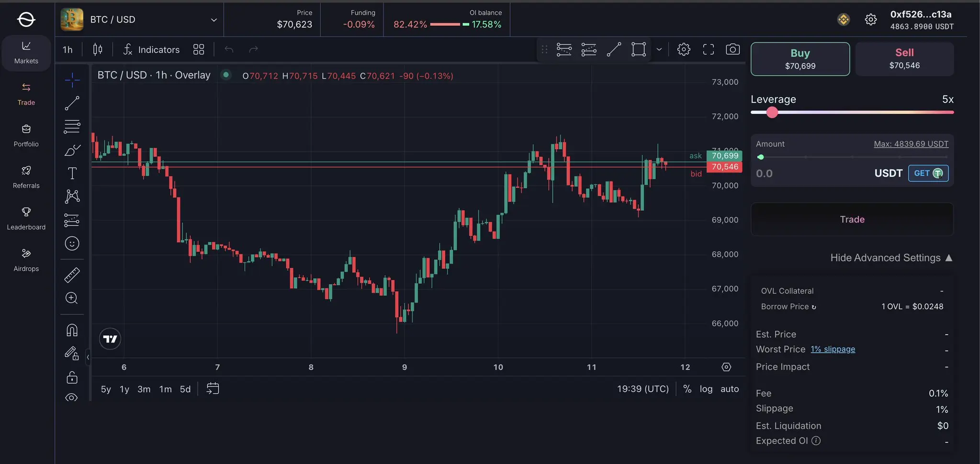Toggle magnet mode for drawings

click(x=72, y=330)
